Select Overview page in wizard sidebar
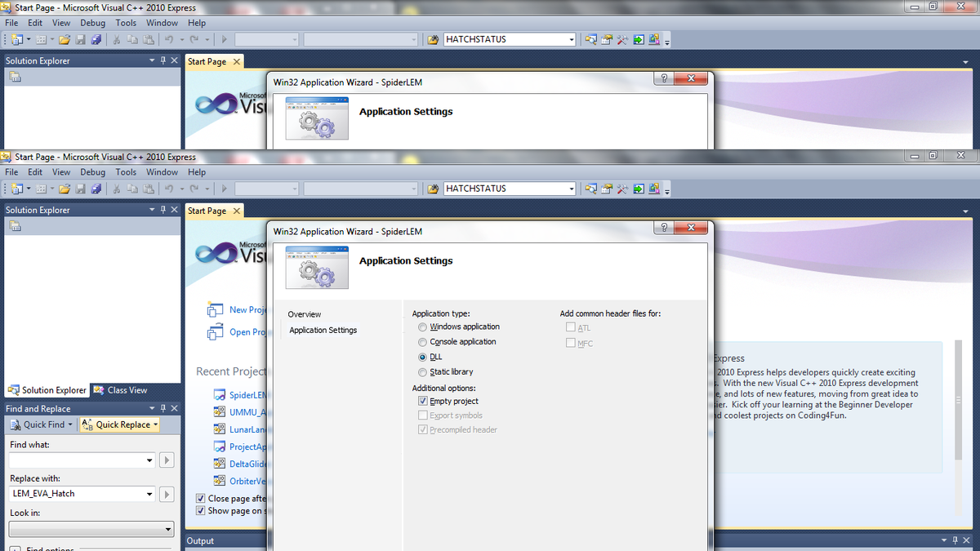 [x=305, y=314]
